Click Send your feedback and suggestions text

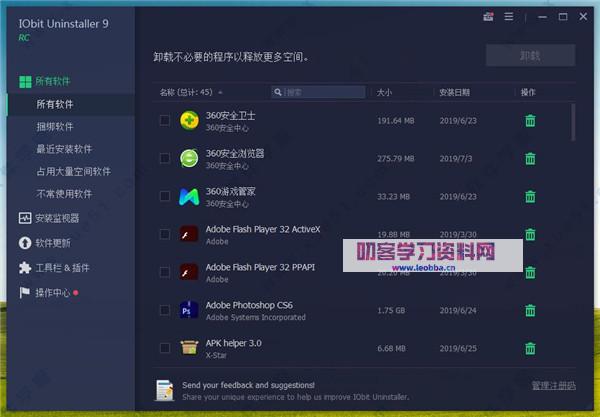click(249, 385)
